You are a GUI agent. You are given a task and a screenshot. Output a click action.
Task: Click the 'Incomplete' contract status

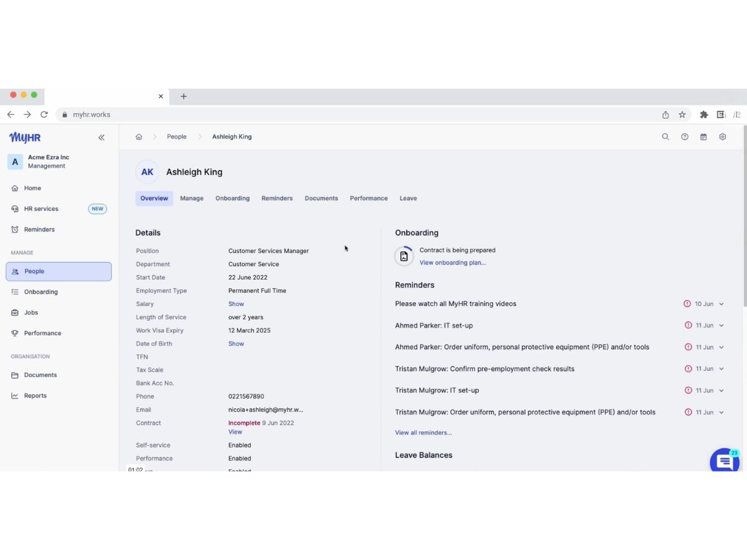point(244,423)
